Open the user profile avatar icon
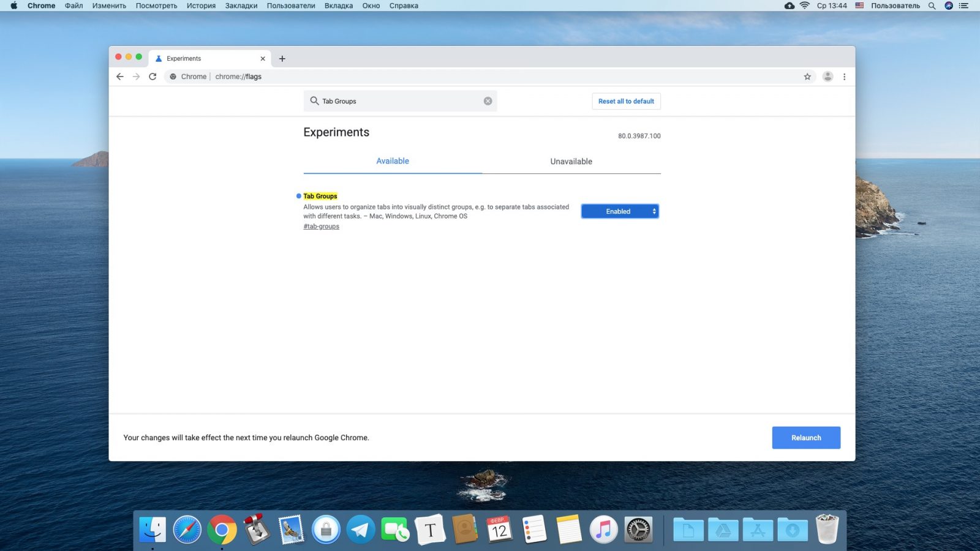The height and width of the screenshot is (551, 980). tap(827, 77)
